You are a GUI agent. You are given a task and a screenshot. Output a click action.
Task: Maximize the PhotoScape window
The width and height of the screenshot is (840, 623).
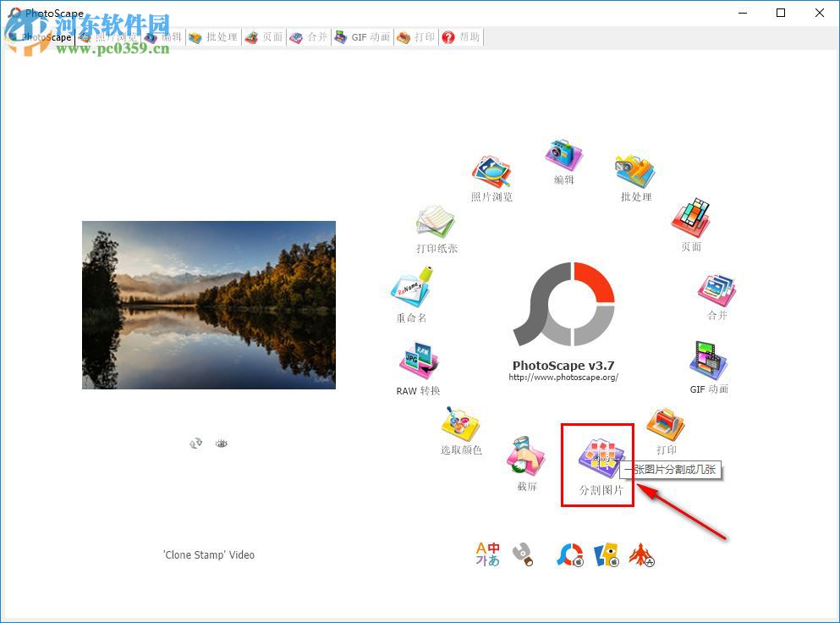(781, 13)
